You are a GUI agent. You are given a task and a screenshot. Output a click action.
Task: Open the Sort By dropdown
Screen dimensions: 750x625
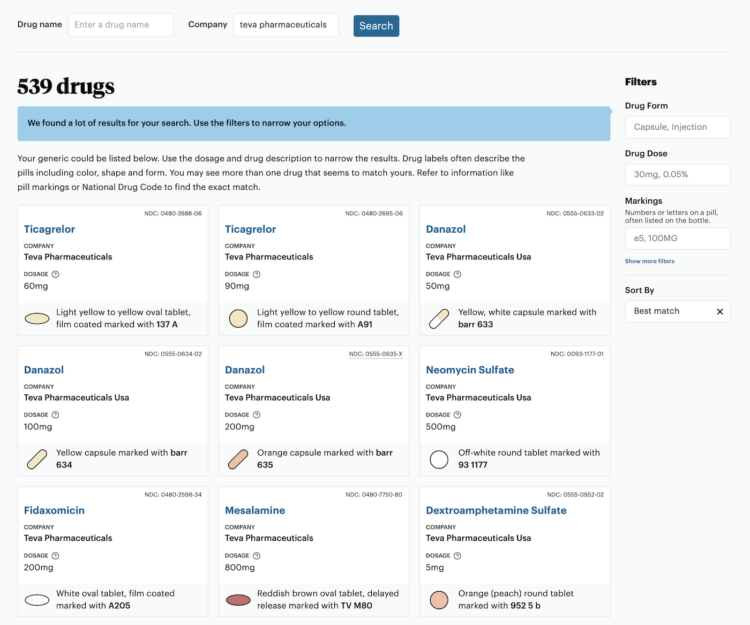[668, 311]
